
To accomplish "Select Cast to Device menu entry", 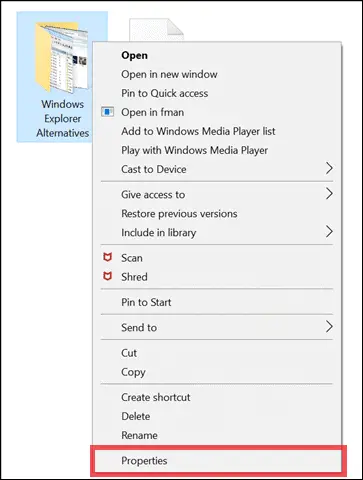I will (x=217, y=169).
